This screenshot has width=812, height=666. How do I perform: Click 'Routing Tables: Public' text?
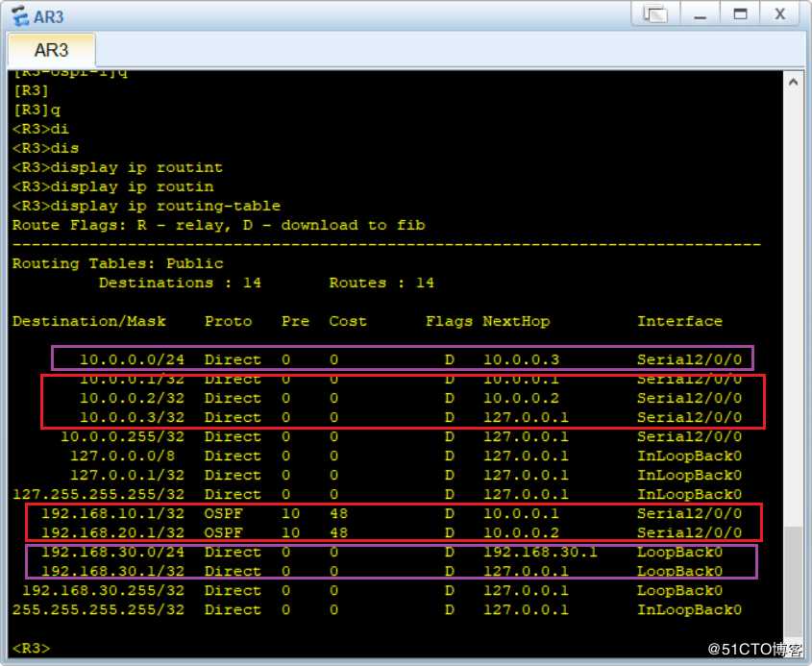(117, 263)
